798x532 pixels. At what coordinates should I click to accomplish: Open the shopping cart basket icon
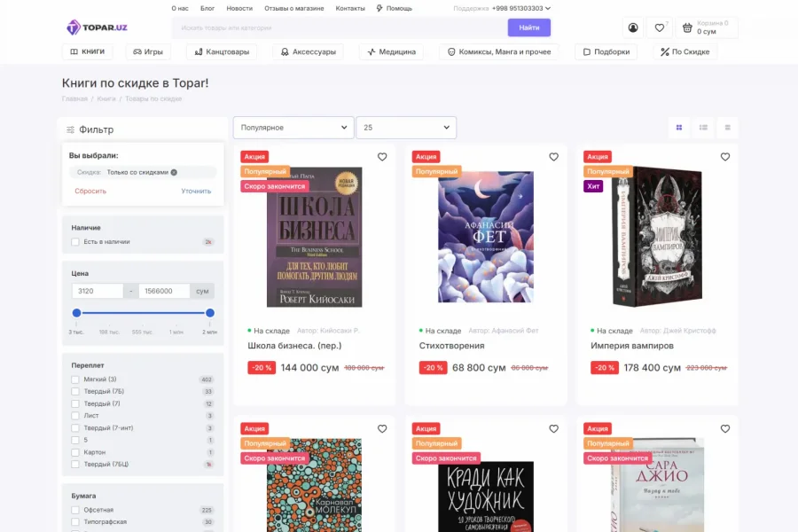coord(687,27)
